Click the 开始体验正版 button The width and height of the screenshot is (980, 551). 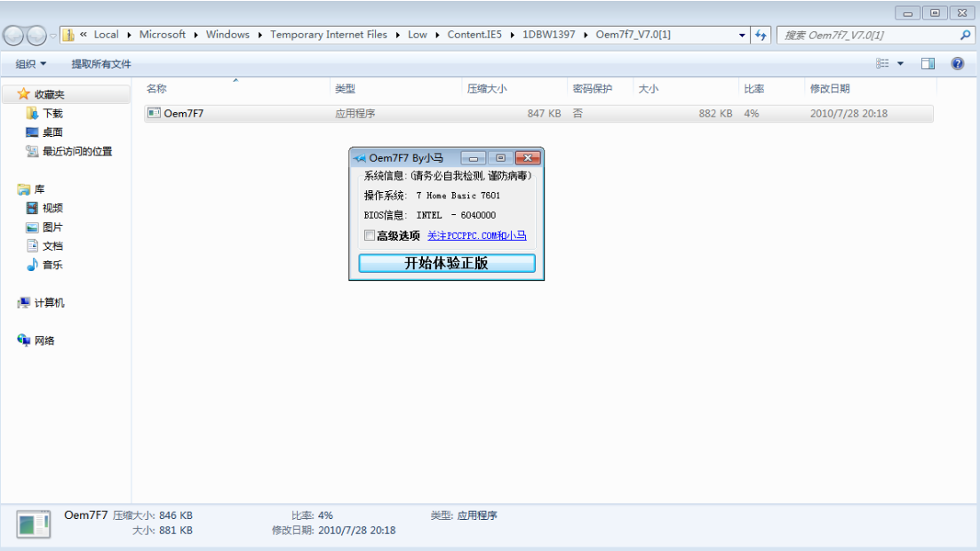[x=446, y=263]
